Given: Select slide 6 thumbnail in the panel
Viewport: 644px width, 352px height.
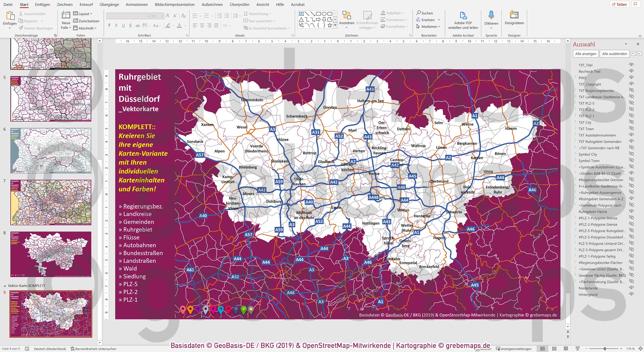Looking at the screenshot, I should (51, 150).
